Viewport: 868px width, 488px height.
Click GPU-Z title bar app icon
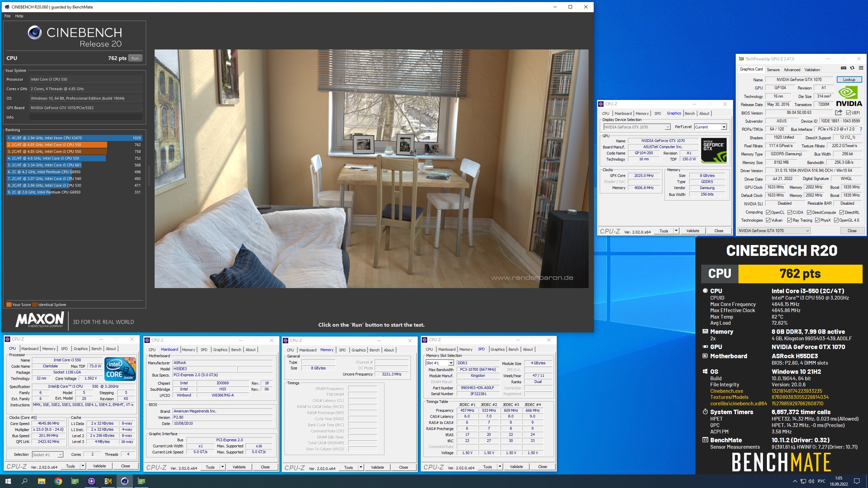(742, 59)
